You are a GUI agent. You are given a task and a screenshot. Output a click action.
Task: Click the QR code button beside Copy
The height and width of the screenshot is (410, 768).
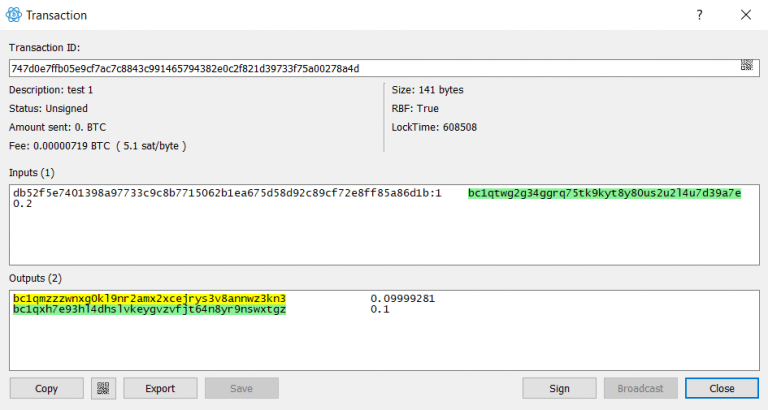click(103, 388)
